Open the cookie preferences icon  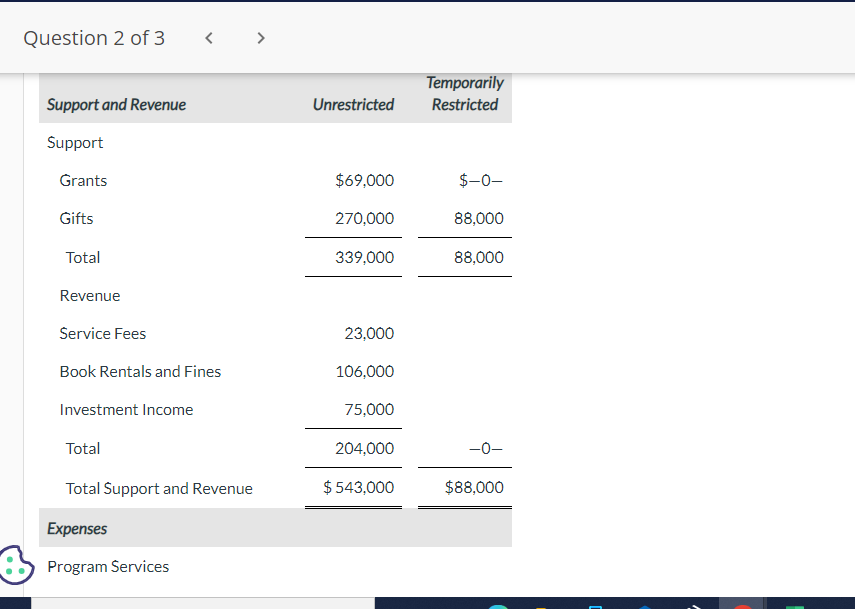pos(16,565)
